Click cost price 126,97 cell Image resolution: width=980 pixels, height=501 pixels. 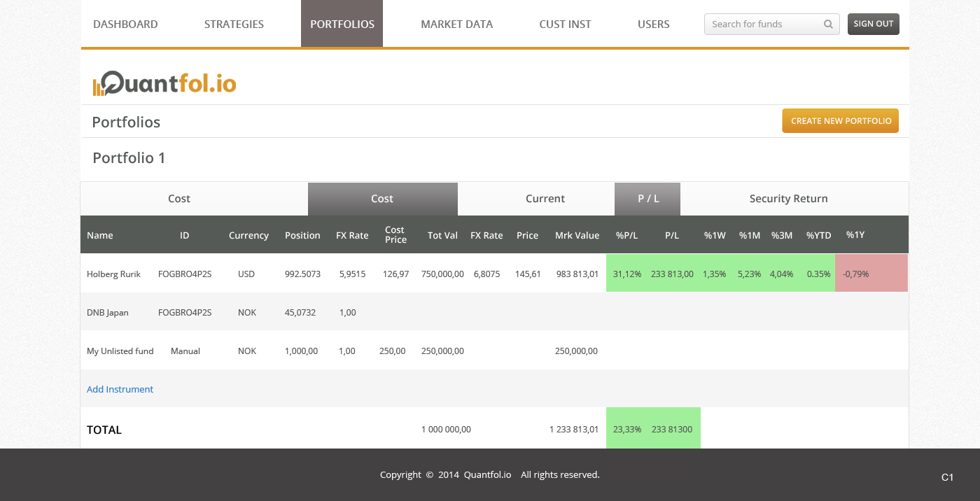pos(396,274)
